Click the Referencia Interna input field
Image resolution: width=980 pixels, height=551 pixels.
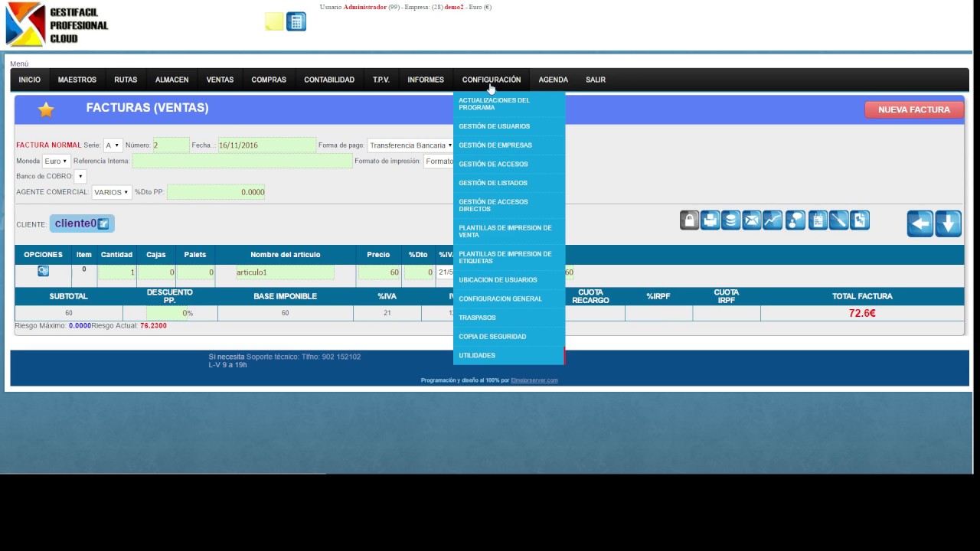243,161
